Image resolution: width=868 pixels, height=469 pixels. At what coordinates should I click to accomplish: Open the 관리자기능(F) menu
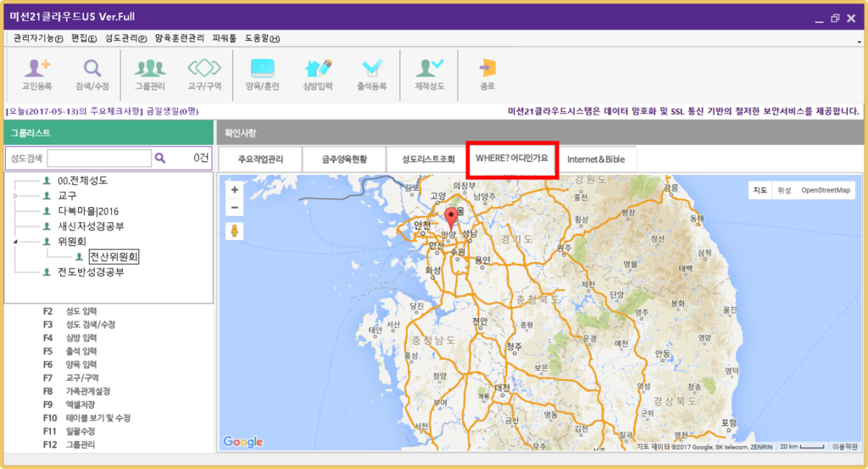[x=37, y=38]
